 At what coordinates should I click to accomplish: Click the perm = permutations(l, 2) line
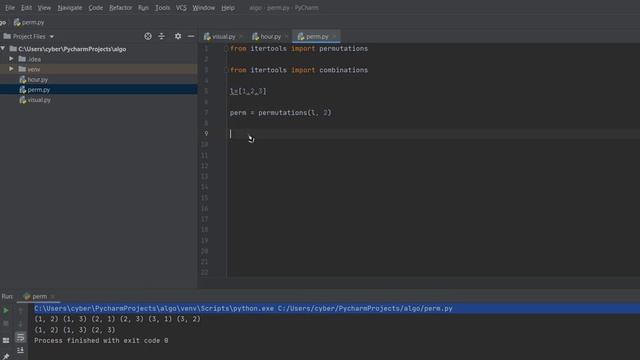(x=280, y=112)
